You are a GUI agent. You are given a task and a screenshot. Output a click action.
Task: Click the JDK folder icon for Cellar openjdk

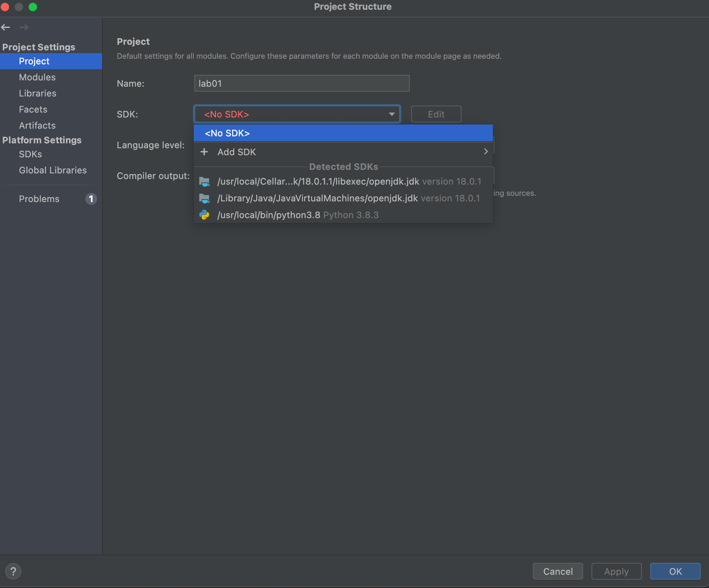(204, 181)
